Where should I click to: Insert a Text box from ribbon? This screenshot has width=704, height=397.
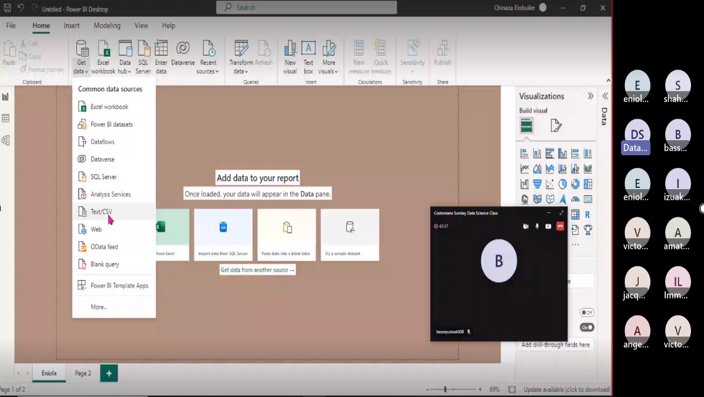pos(308,57)
